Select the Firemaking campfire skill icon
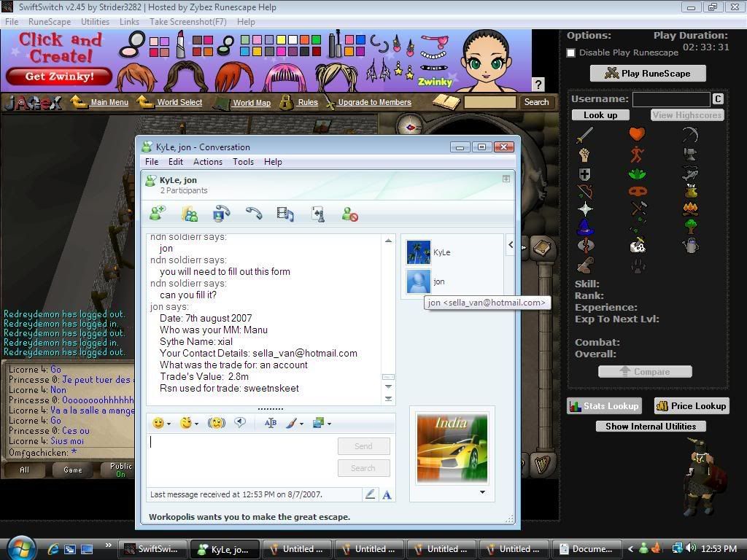Viewport: 747px width, 560px height. coord(690,209)
